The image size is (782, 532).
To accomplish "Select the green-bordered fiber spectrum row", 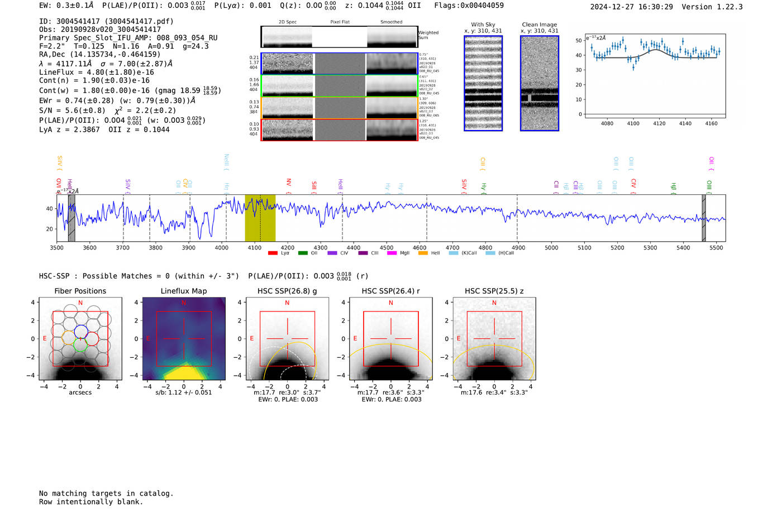I will tap(340, 86).
